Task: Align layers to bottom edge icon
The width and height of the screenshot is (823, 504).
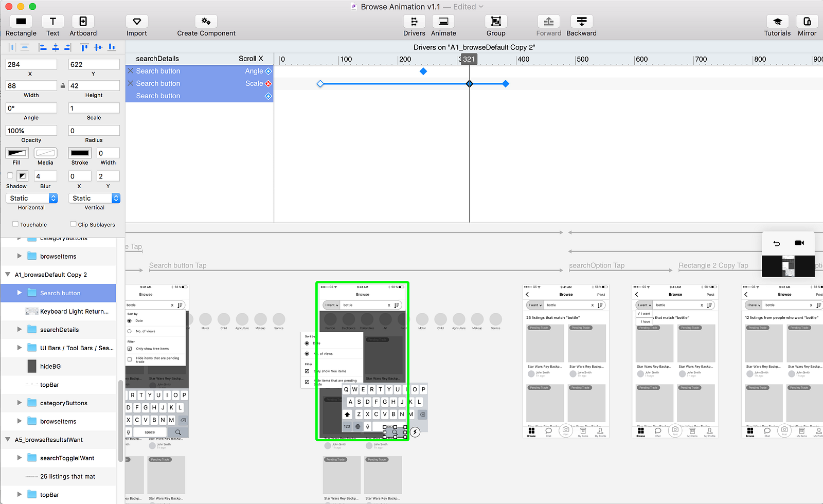Action: [112, 47]
